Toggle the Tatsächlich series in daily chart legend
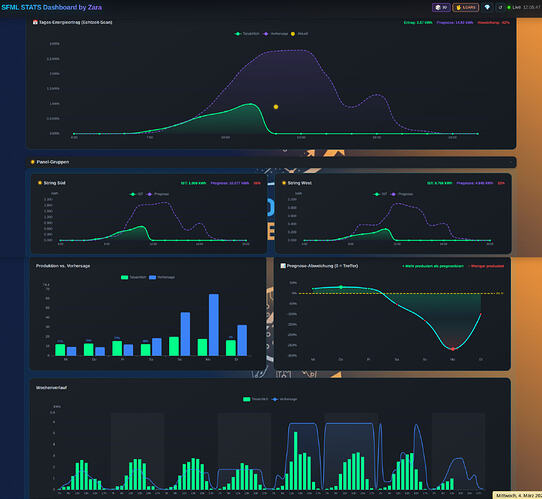Viewport: 542px width, 499px height. pos(247,34)
